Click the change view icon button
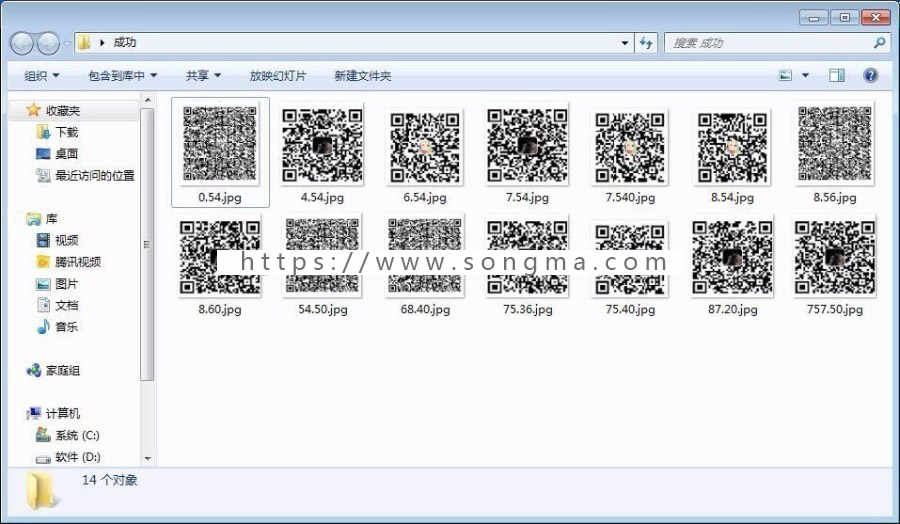Viewport: 900px width, 524px height. 785,75
